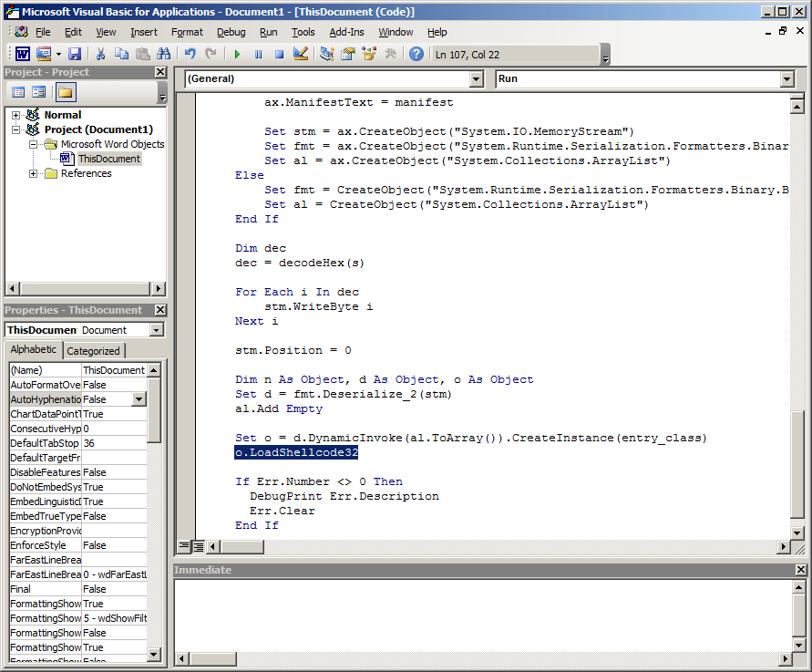Switch to the Categorized properties tab
812x672 pixels.
coord(93,351)
